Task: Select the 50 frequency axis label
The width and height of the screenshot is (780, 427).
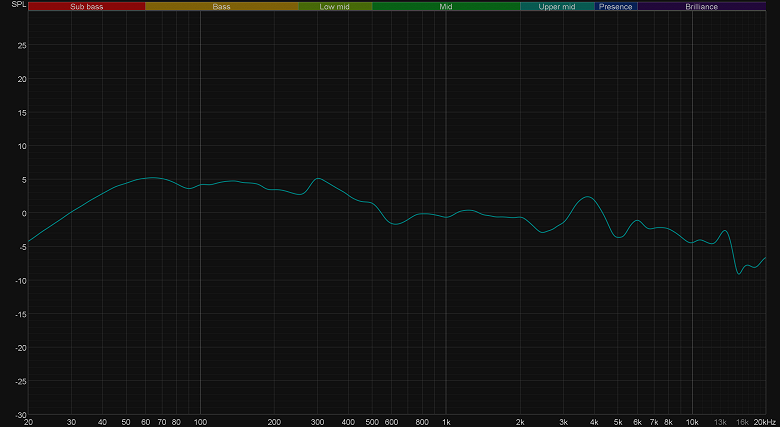Action: pyautogui.click(x=126, y=422)
